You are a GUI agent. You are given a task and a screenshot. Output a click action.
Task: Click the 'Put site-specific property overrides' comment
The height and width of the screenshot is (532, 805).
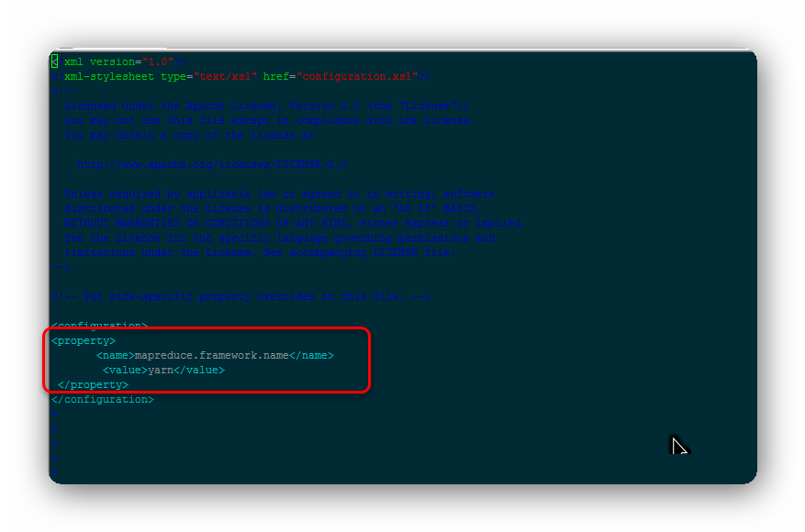pos(240,297)
